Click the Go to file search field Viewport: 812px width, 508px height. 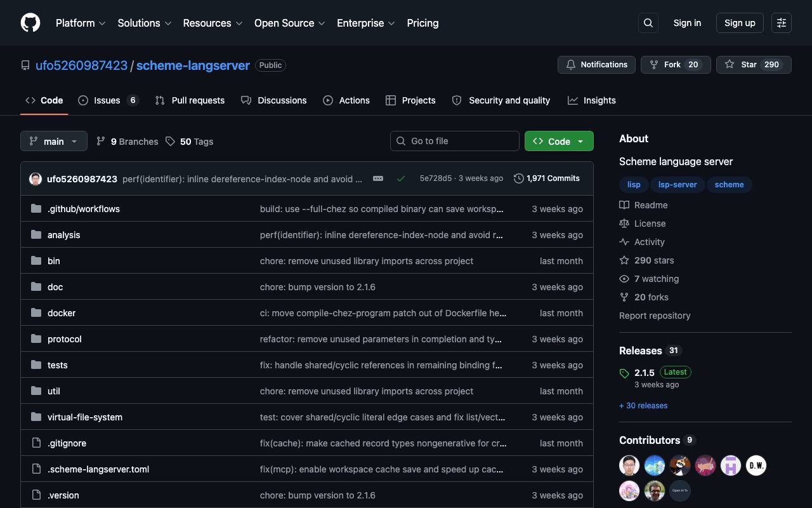point(455,141)
